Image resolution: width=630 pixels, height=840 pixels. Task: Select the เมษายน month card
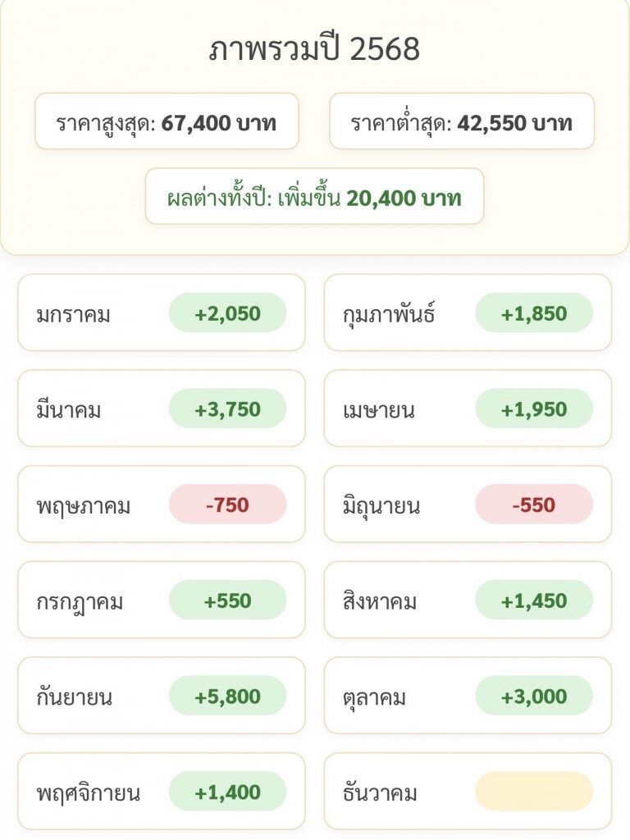coord(468,409)
